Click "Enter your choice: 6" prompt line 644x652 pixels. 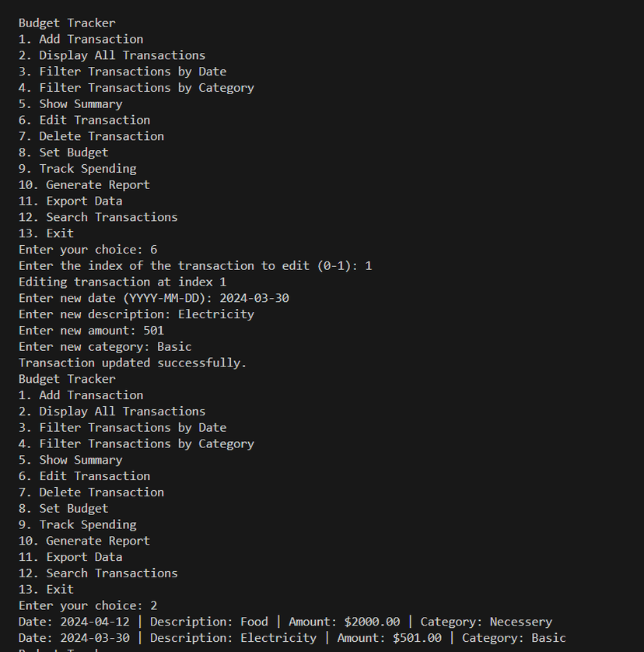(88, 250)
